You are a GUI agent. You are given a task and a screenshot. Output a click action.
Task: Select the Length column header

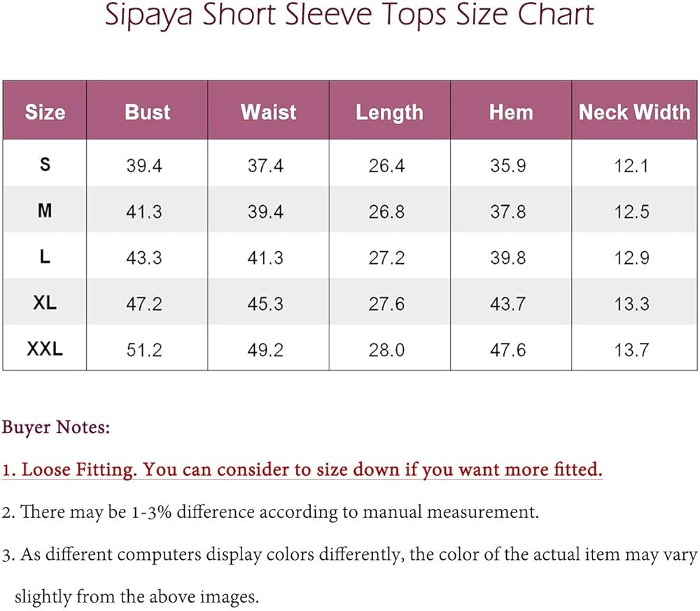click(x=389, y=113)
